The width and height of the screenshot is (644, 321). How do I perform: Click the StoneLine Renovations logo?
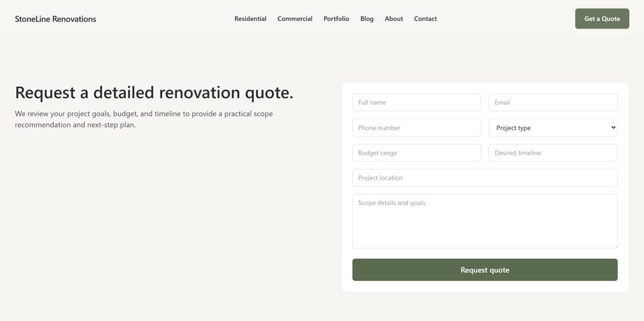click(55, 19)
